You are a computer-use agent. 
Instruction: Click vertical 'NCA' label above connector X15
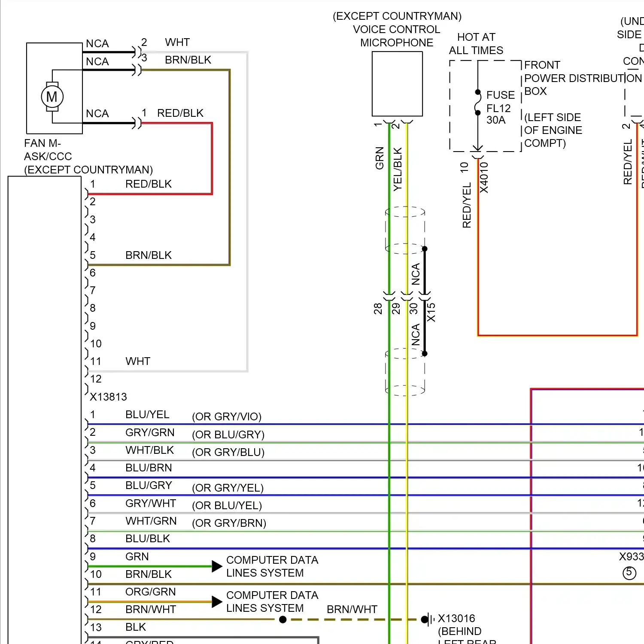(416, 274)
